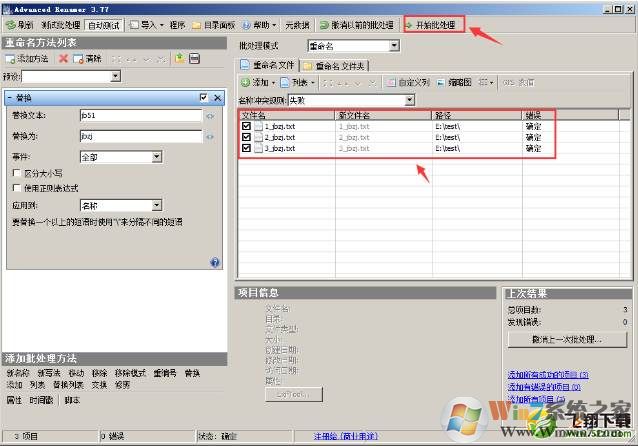
Task: Open Apply to (名称) dropdown
Action: [x=157, y=206]
